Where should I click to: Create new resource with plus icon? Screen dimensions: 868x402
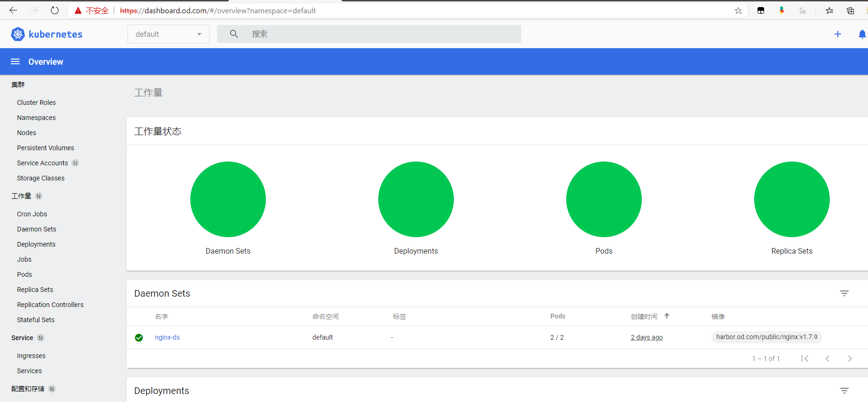pyautogui.click(x=838, y=34)
